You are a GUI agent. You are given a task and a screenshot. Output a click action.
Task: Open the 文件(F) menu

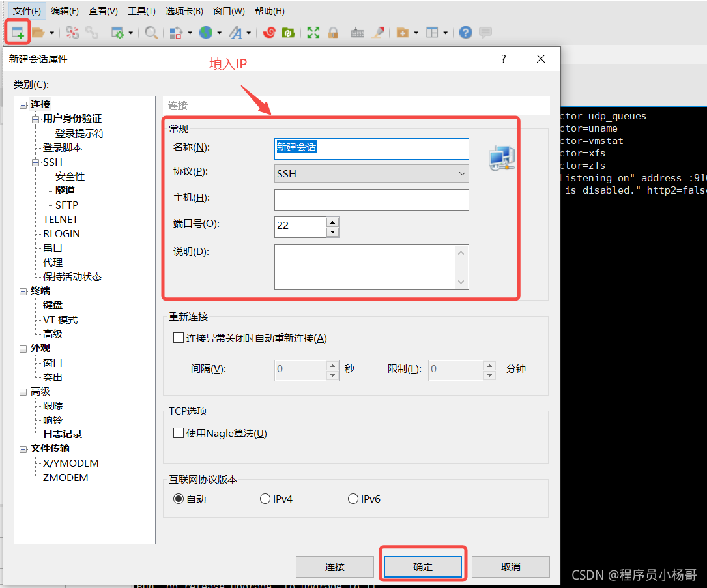[27, 11]
